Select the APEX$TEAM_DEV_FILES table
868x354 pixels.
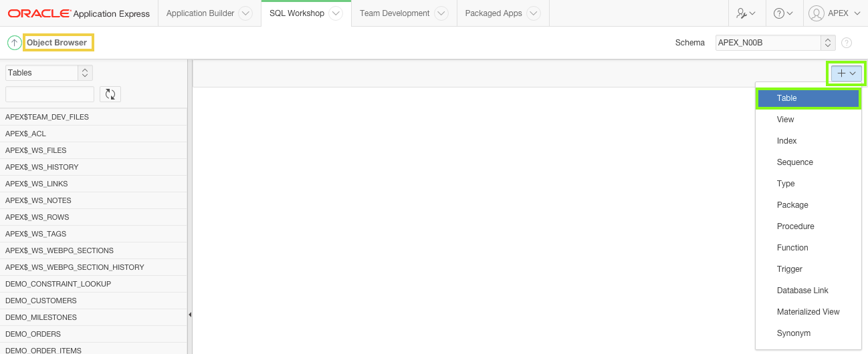[x=94, y=117]
